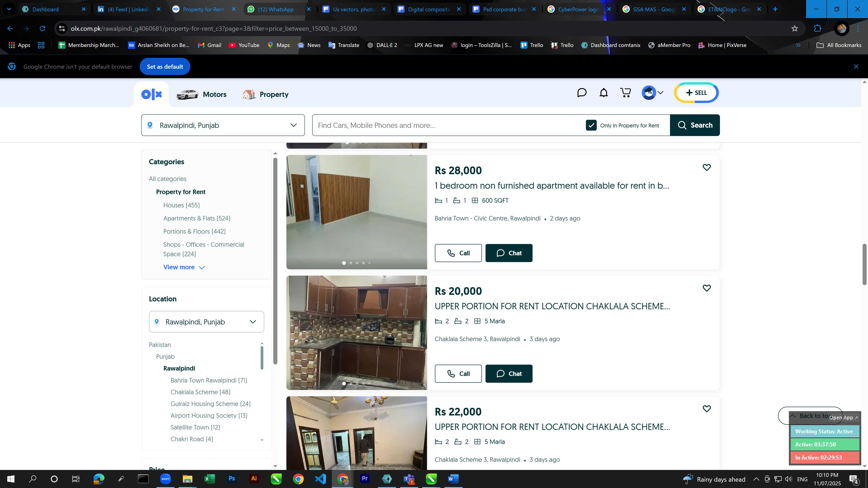
Task: Open the Windows Start menu
Action: [11, 479]
